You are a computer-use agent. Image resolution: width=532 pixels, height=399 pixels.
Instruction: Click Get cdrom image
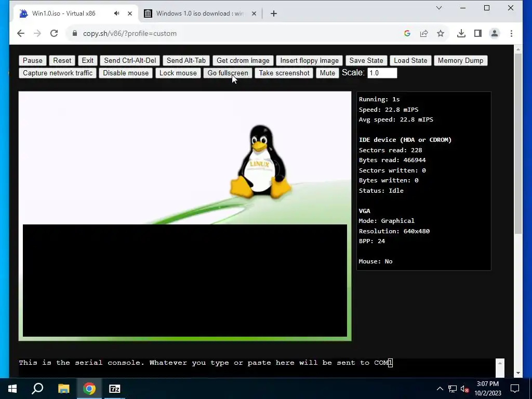pos(243,60)
